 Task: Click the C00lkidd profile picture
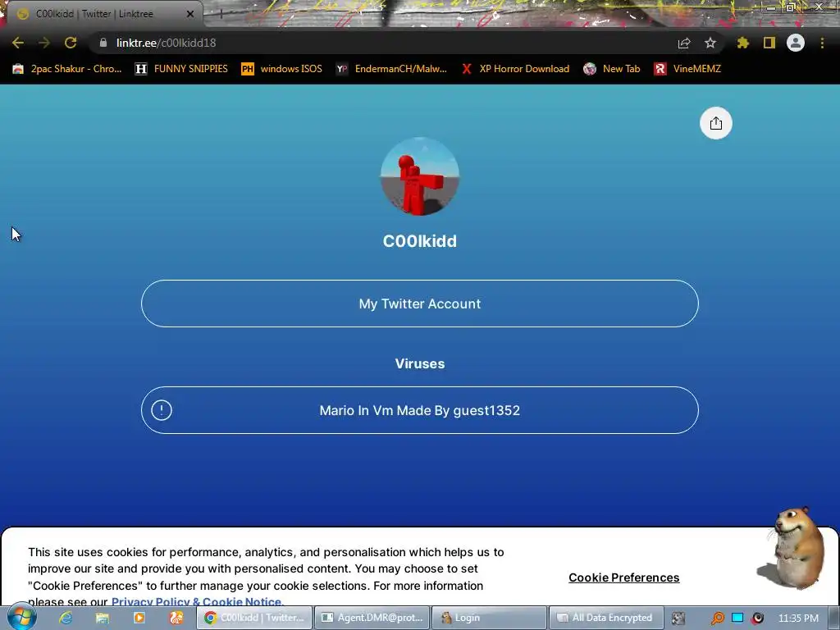point(420,176)
